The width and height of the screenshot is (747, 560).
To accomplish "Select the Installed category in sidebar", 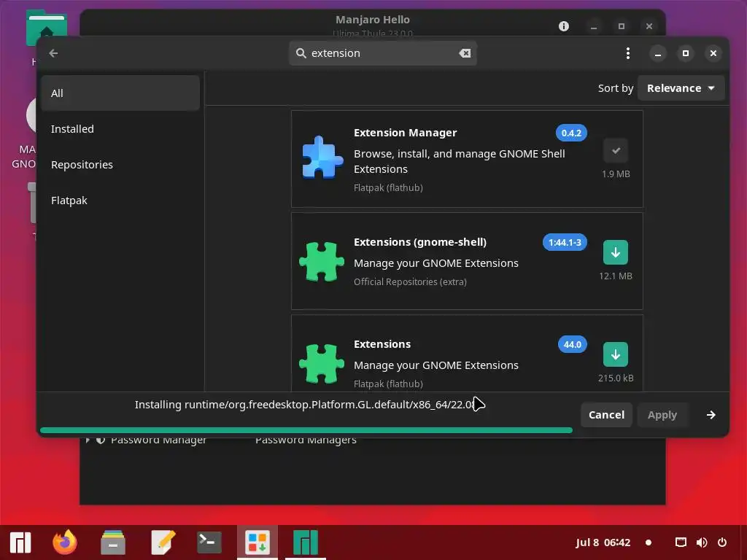I will pos(120,129).
